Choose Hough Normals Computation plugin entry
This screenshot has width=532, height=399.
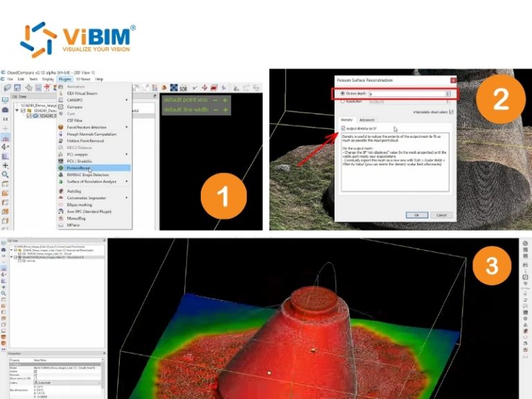(91, 134)
